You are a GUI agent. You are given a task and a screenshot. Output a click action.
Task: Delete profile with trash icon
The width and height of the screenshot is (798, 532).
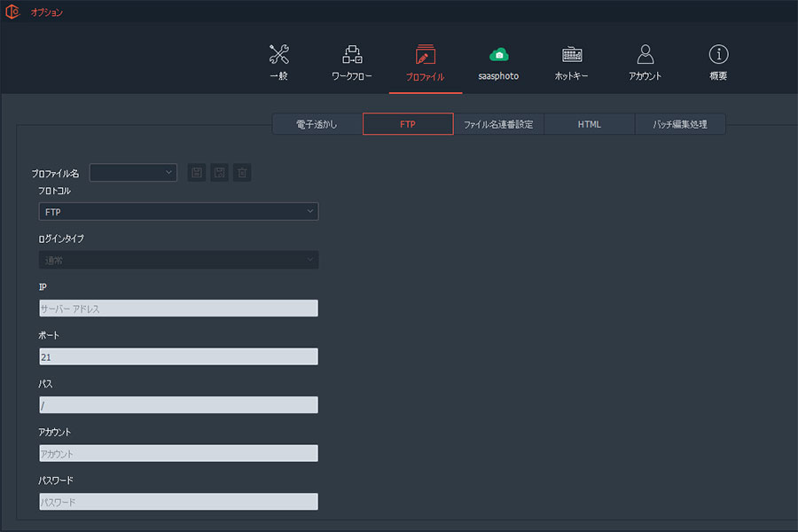[x=242, y=173]
